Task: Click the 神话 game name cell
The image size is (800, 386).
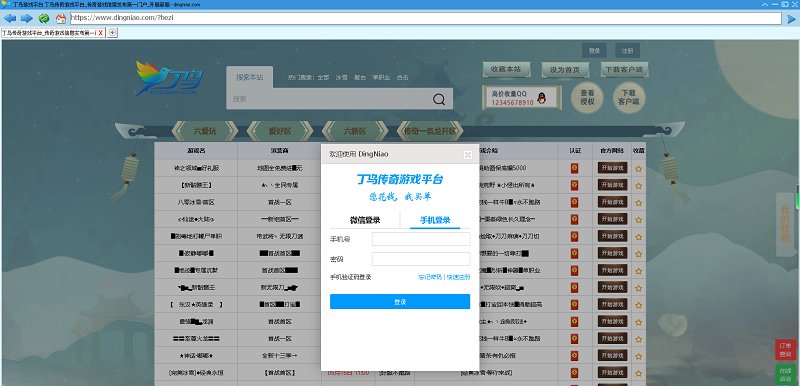Action: [x=196, y=355]
